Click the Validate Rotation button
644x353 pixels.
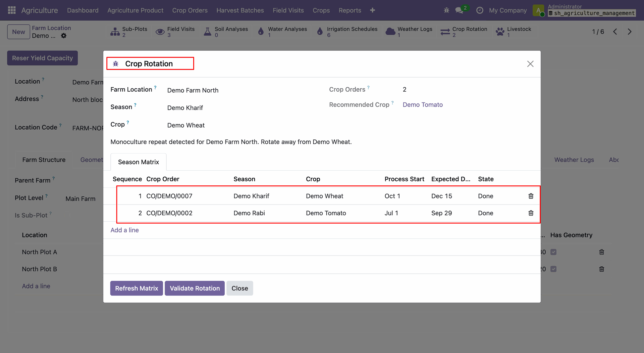pyautogui.click(x=195, y=288)
